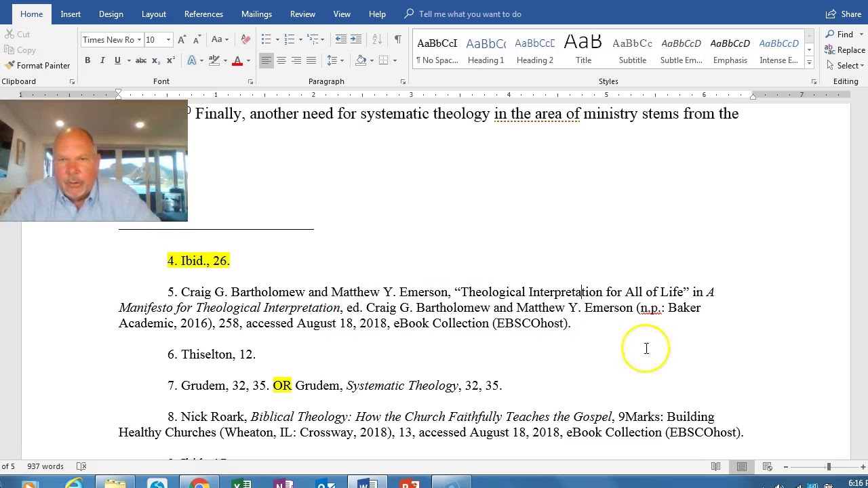The image size is (868, 488).
Task: Apply the Emphasis style
Action: 730,51
